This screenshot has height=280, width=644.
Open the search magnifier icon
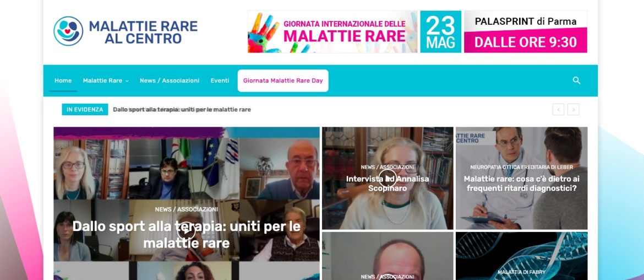(576, 80)
